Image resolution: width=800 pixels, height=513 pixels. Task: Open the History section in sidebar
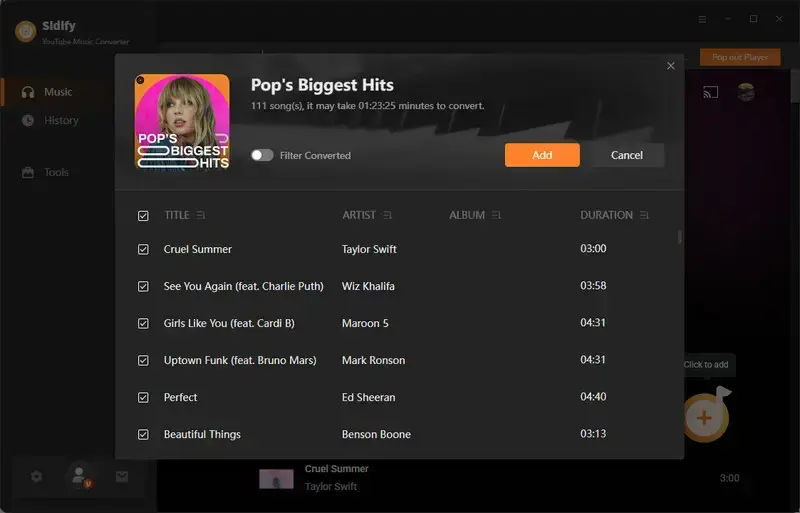click(x=50, y=120)
